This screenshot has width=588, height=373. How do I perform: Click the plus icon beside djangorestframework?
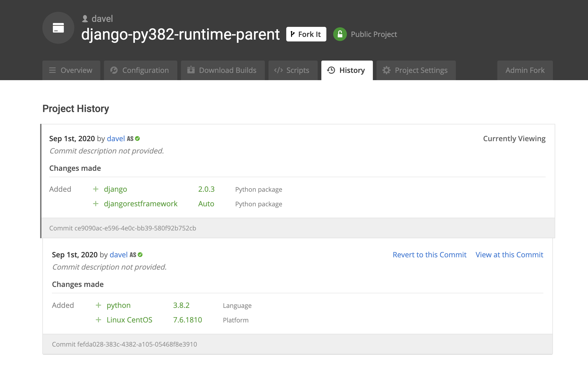click(96, 204)
